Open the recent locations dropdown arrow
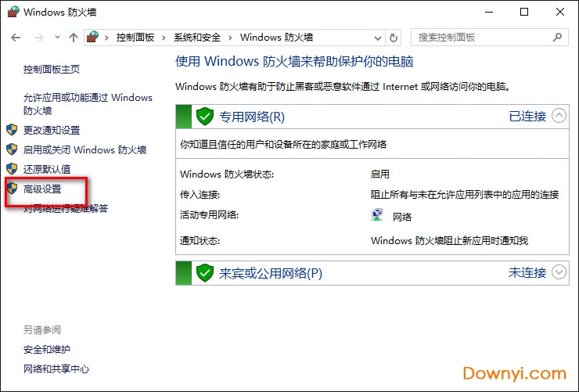 [x=57, y=37]
